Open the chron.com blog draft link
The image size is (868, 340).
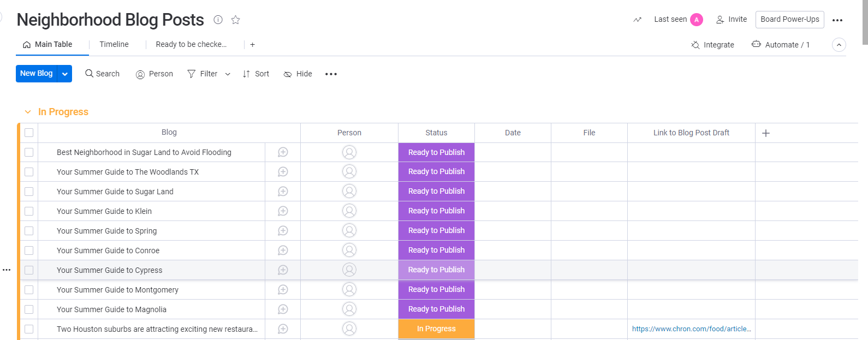point(691,329)
